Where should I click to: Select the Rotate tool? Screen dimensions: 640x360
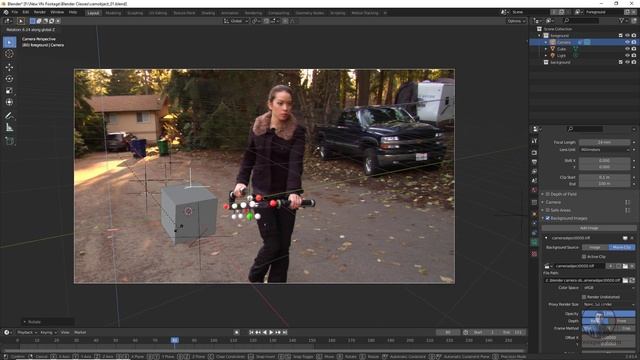click(9, 79)
